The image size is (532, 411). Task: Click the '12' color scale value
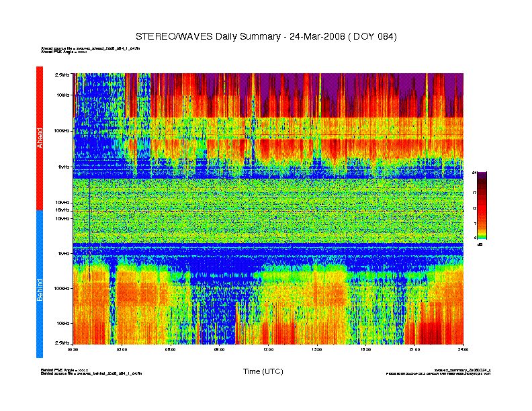tap(474, 208)
